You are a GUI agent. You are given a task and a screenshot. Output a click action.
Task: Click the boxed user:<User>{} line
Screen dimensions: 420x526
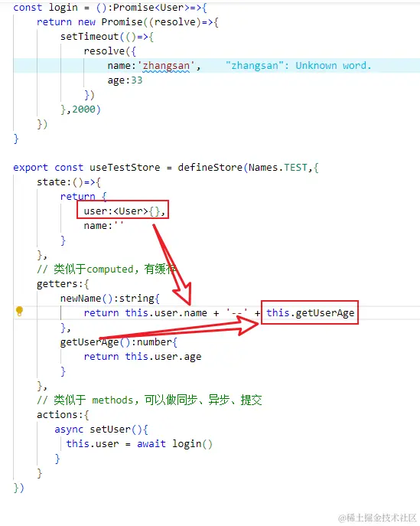point(122,210)
